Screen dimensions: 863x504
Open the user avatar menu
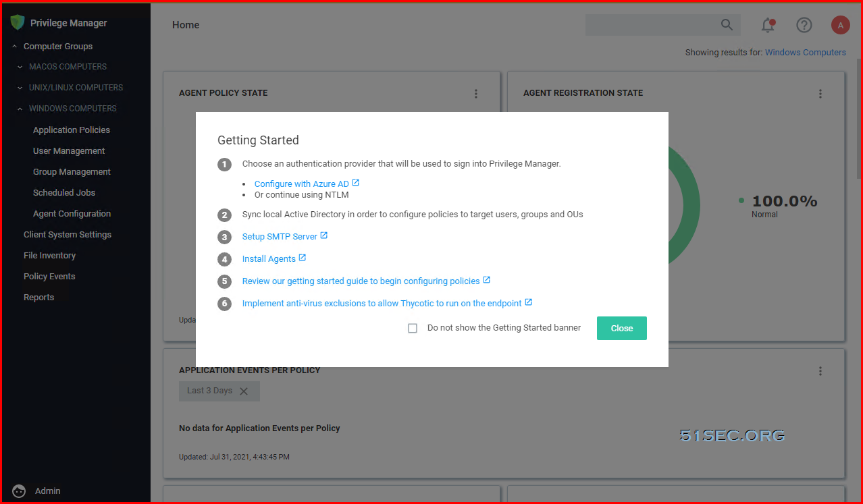tap(840, 25)
